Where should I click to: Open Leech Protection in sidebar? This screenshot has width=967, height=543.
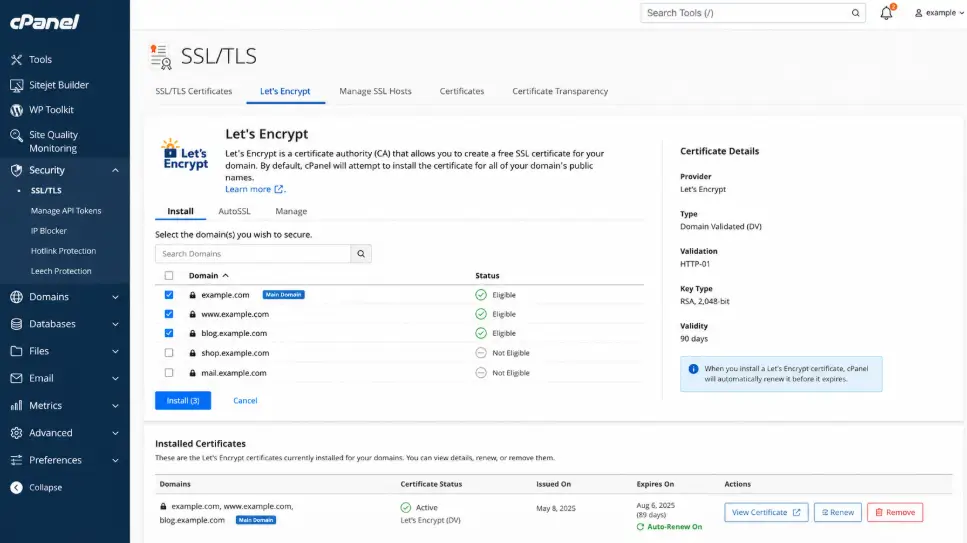(x=61, y=271)
